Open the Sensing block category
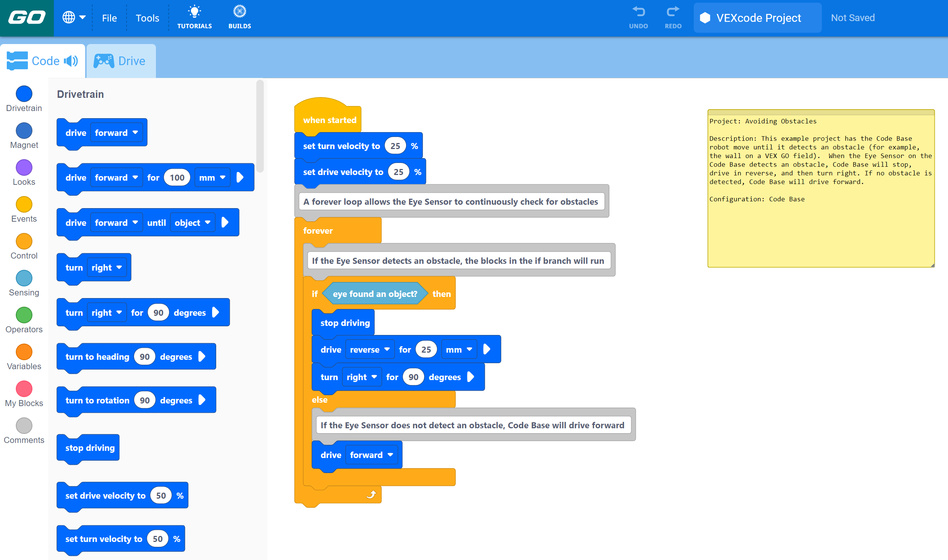The width and height of the screenshot is (948, 560). pos(24,278)
